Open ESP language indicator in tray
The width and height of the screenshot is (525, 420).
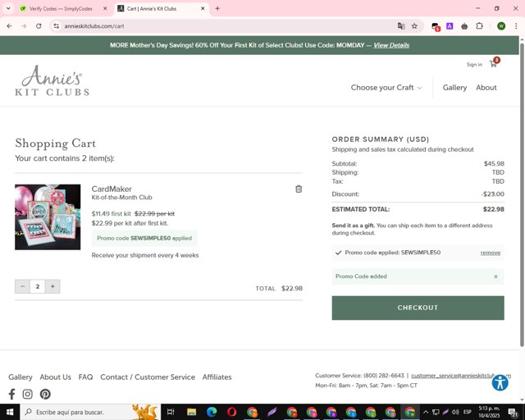click(x=468, y=412)
